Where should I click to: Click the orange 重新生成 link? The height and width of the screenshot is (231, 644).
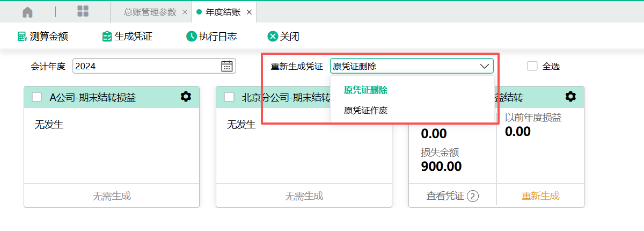[x=540, y=196]
